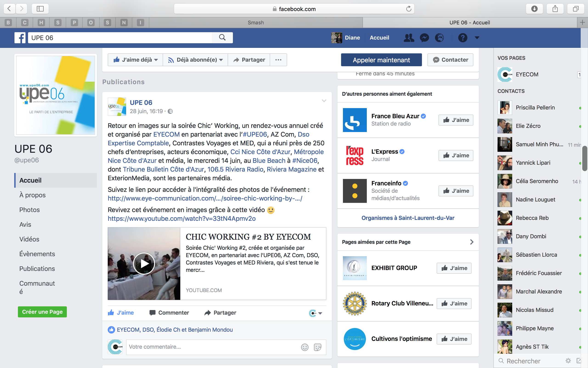588x368 pixels.
Task: Click the Facebook logo icon
Action: pyautogui.click(x=20, y=38)
